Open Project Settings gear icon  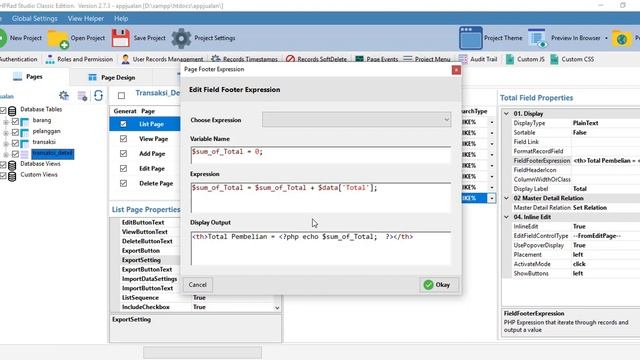point(181,38)
